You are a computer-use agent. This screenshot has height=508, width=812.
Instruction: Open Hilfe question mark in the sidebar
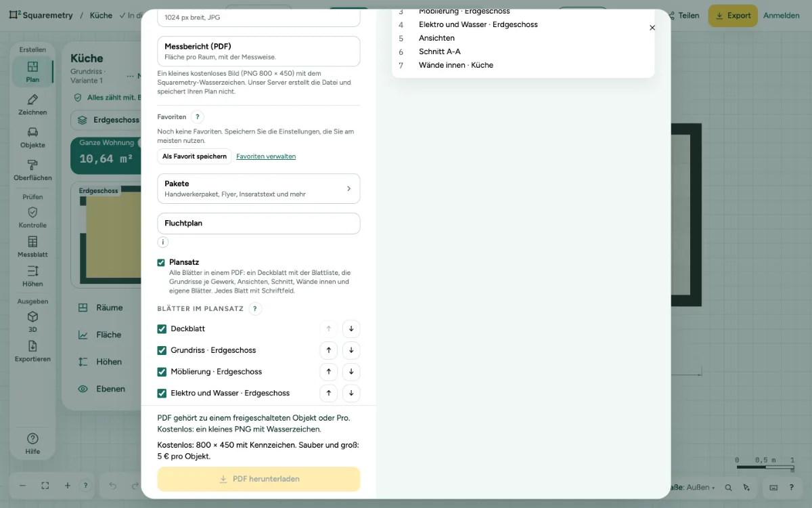point(32,444)
